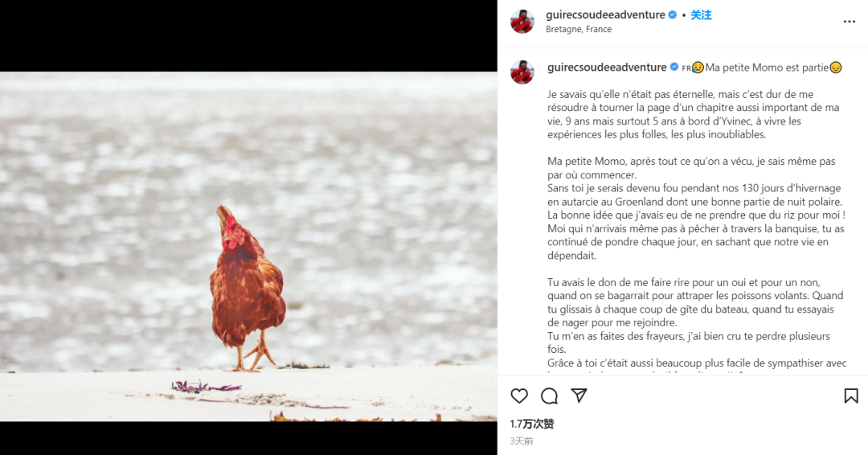Open the guirecsoudeeadventure profile from the header username

605,15
